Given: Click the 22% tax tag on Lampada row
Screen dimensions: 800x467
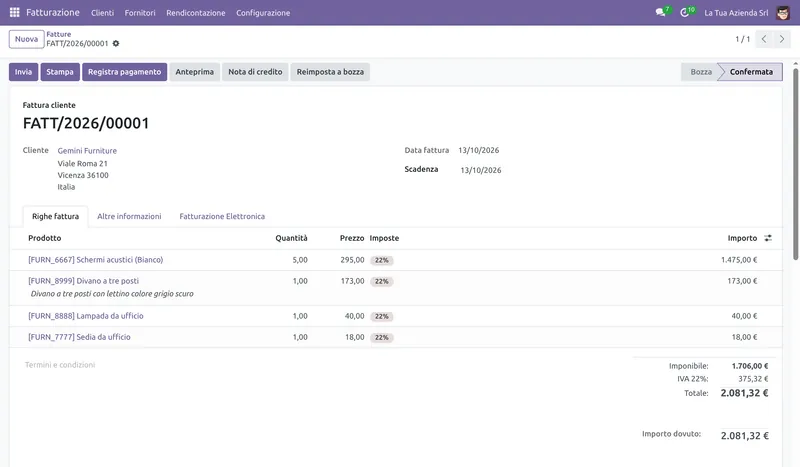Looking at the screenshot, I should [382, 316].
